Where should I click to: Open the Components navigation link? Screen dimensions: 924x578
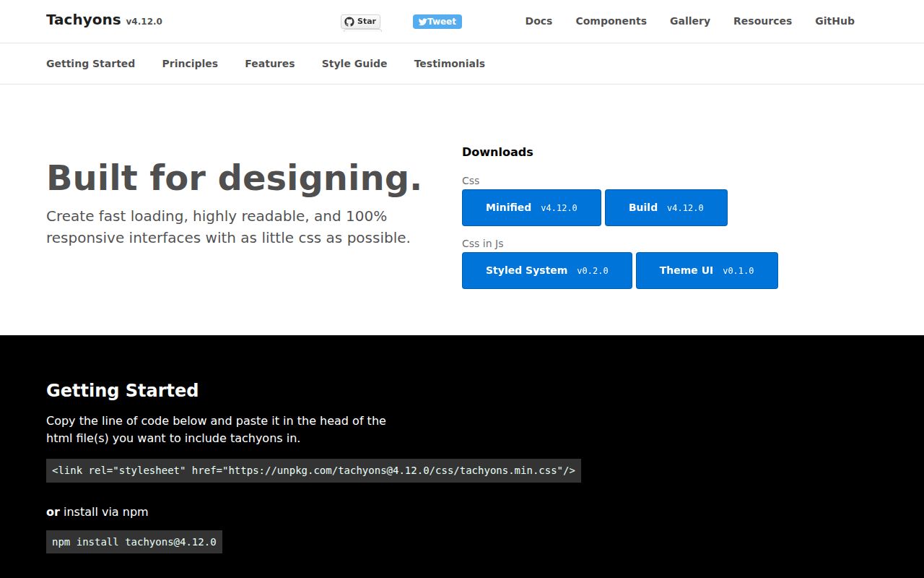[611, 21]
